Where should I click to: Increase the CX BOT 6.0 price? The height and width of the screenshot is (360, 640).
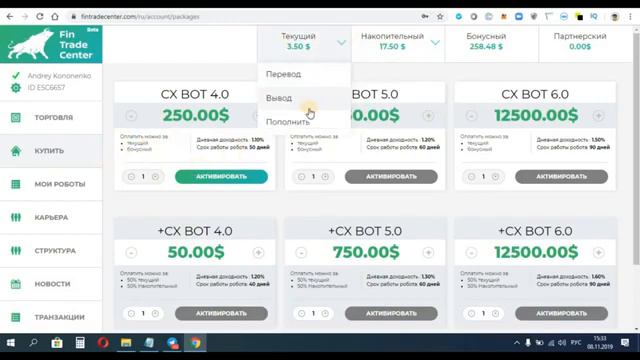[598, 116]
